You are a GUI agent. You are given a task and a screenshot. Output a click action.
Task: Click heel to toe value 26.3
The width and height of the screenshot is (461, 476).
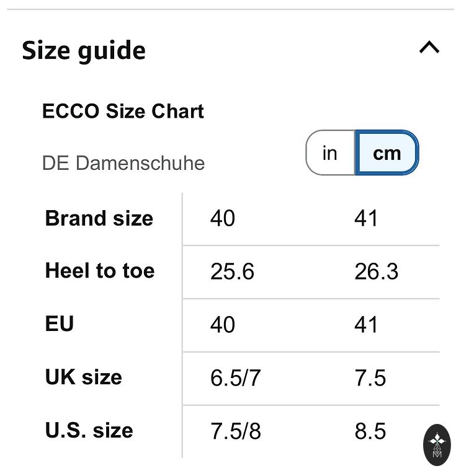tap(377, 271)
